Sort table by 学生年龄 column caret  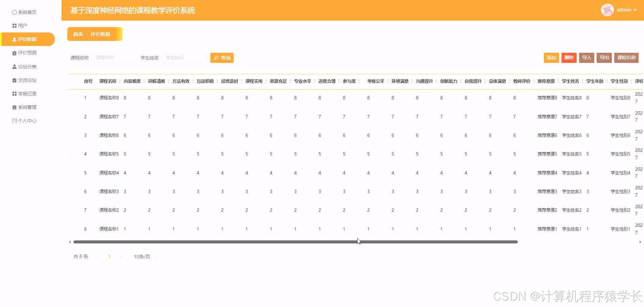coord(607,81)
